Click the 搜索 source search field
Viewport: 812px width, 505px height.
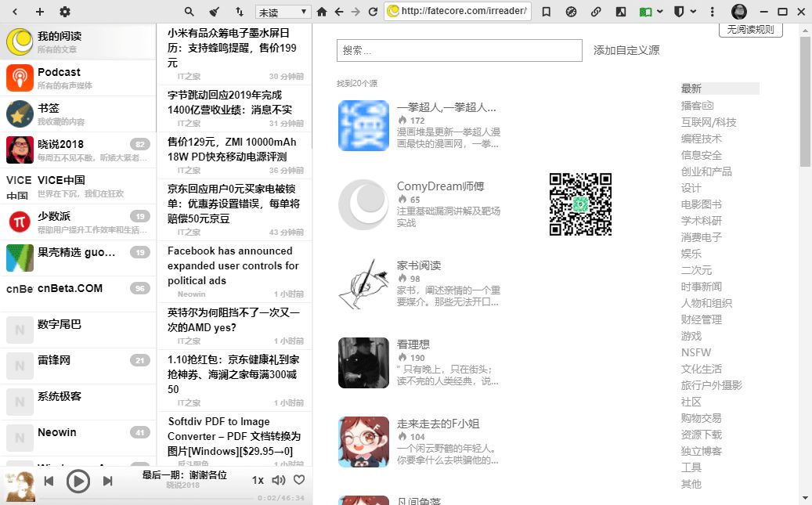[460, 50]
